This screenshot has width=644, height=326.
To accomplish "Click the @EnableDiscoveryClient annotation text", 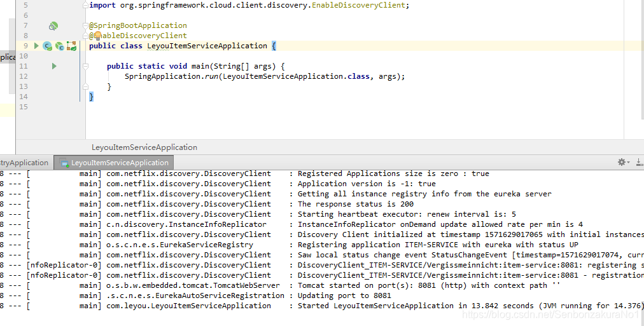I will pos(138,36).
